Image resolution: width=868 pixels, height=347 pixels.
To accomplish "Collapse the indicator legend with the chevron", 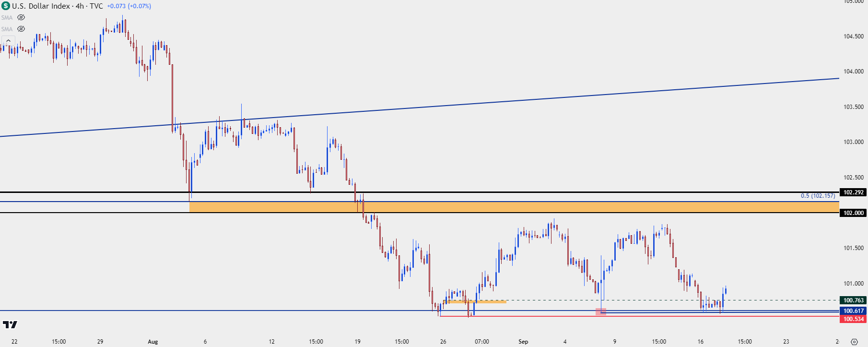I will (8, 41).
